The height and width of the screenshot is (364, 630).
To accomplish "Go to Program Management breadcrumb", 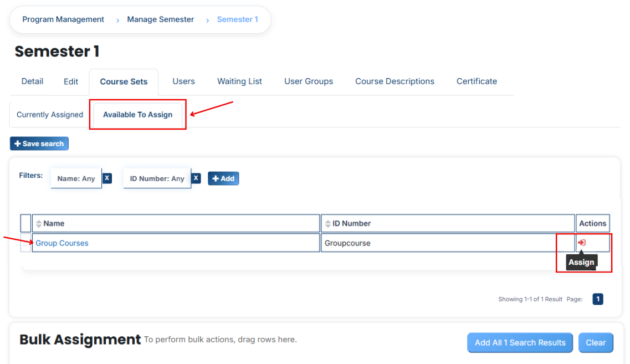I will pyautogui.click(x=63, y=19).
